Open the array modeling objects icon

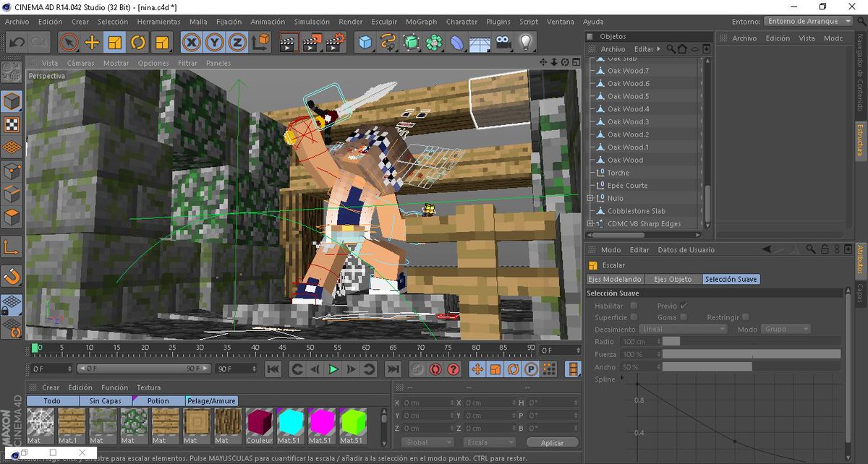coord(434,42)
